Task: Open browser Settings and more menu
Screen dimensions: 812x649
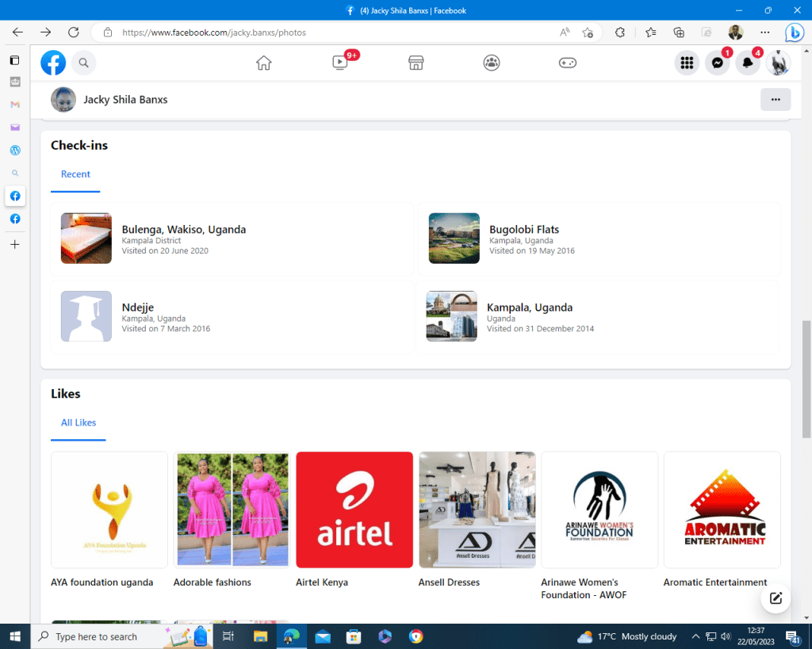Action: click(x=764, y=32)
